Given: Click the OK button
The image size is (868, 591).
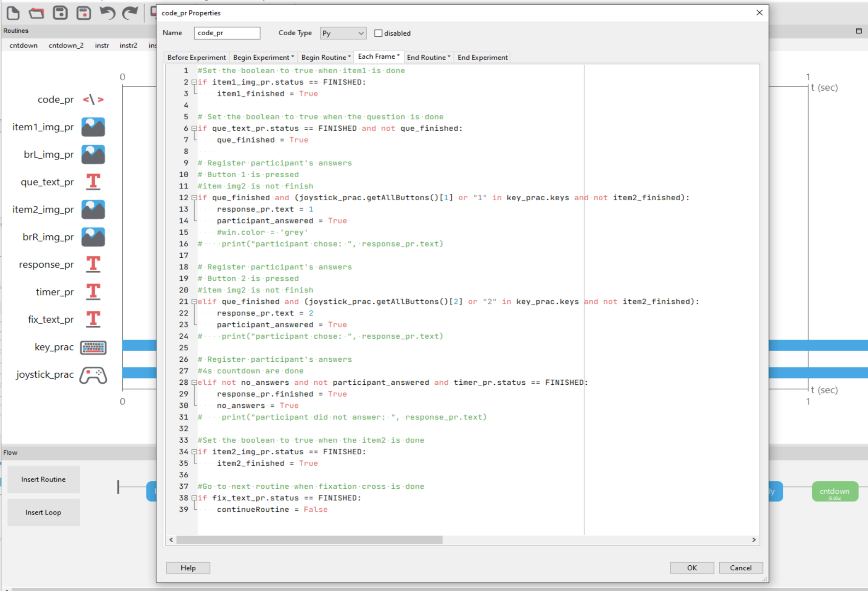Looking at the screenshot, I should pos(692,568).
